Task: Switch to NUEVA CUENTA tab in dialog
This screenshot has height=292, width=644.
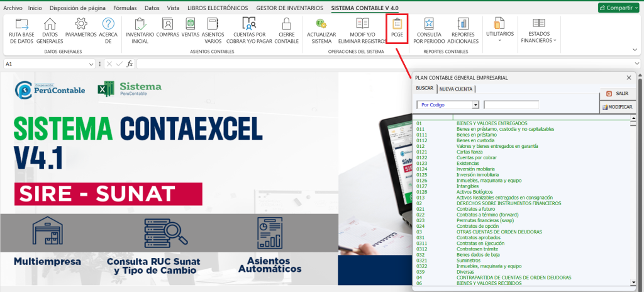Action: pos(456,89)
